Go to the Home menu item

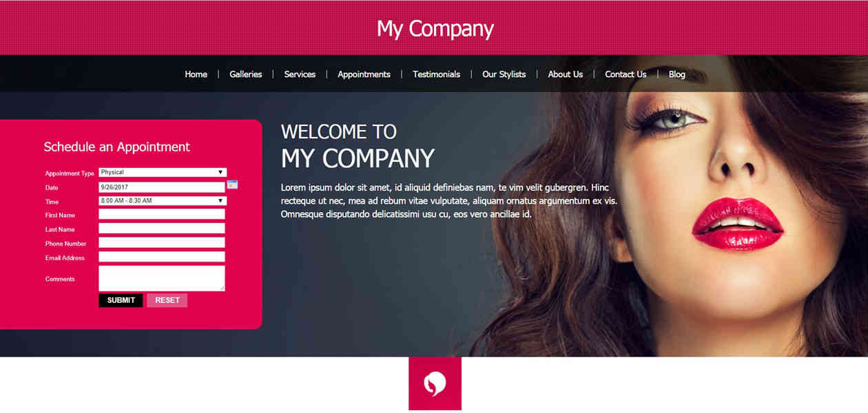tap(196, 74)
